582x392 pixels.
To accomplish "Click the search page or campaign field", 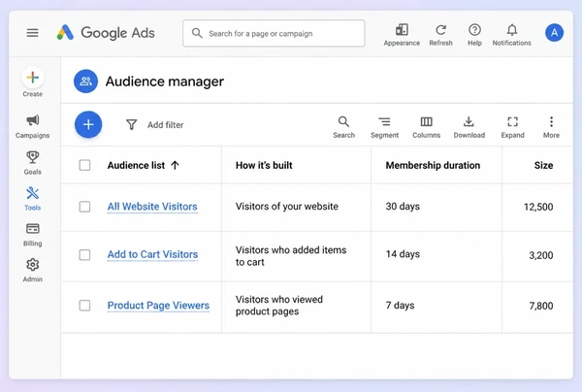I will pyautogui.click(x=274, y=33).
